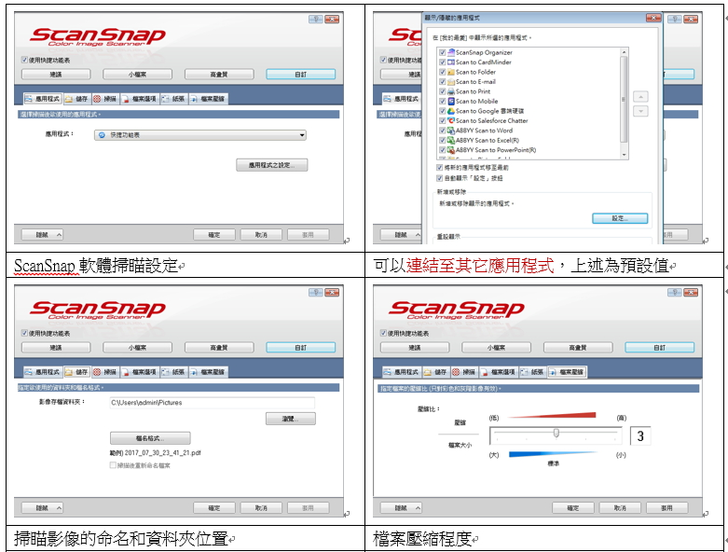Click application list scrollbar down arrow
The image size is (728, 552).
point(624,155)
